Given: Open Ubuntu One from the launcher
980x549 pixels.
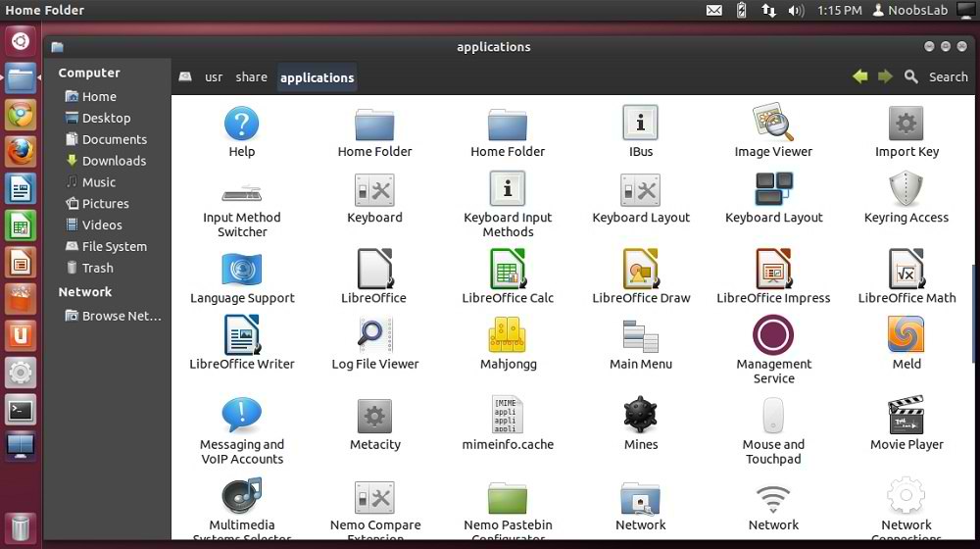Looking at the screenshot, I should (x=20, y=336).
